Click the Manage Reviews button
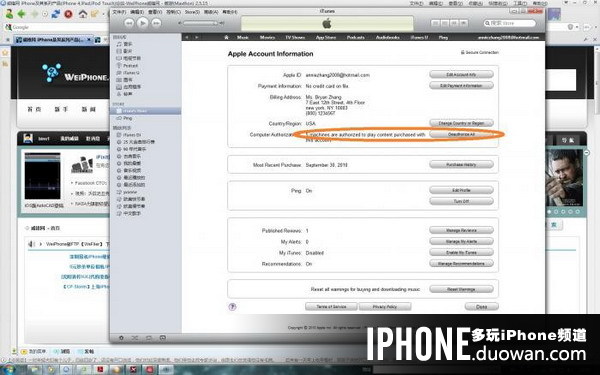Image resolution: width=600 pixels, height=375 pixels. tap(461, 230)
